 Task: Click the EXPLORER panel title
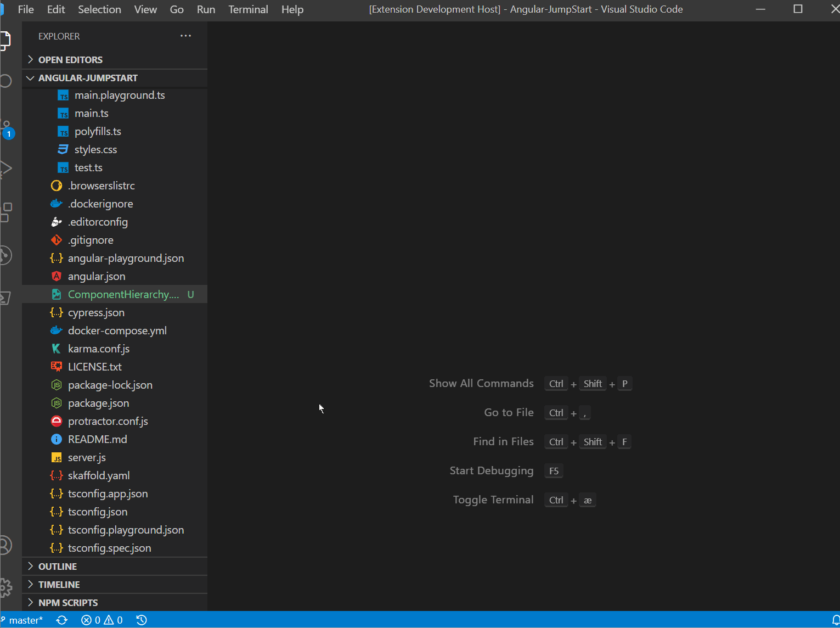click(x=59, y=36)
